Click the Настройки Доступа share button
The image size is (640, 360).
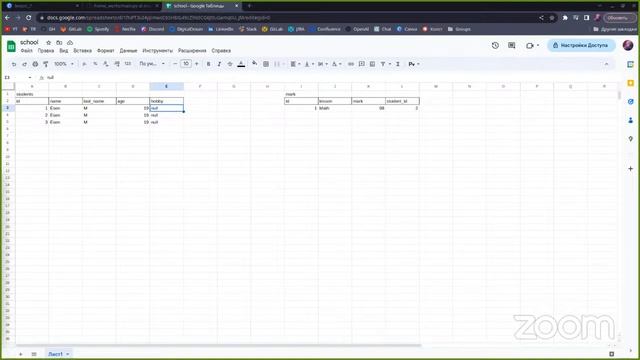[x=581, y=45]
